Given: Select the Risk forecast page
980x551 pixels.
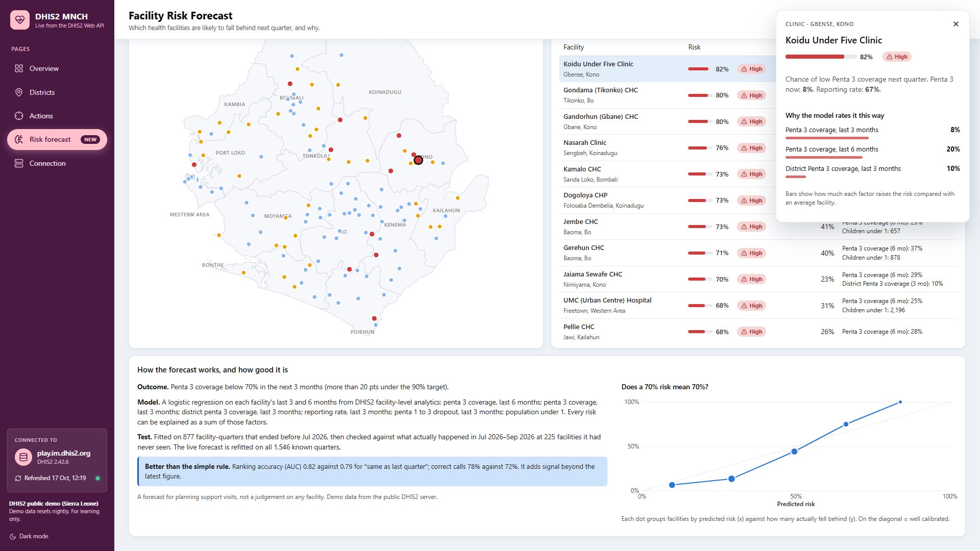Looking at the screenshot, I should pyautogui.click(x=57, y=139).
